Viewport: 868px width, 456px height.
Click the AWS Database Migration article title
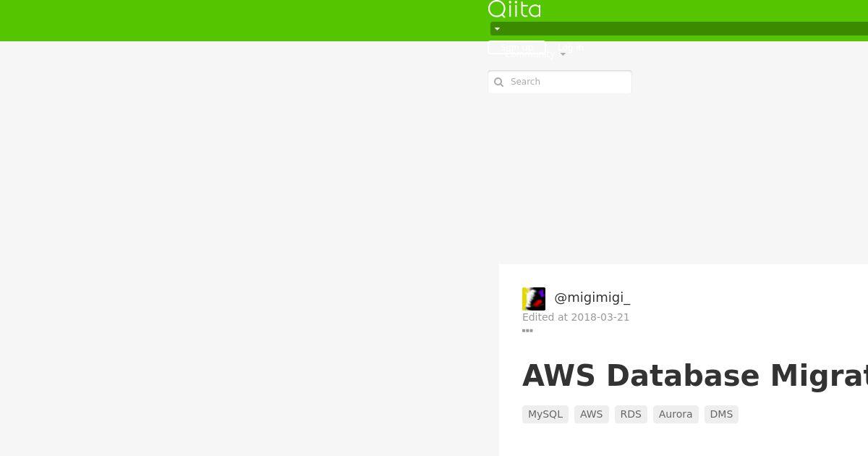(695, 376)
